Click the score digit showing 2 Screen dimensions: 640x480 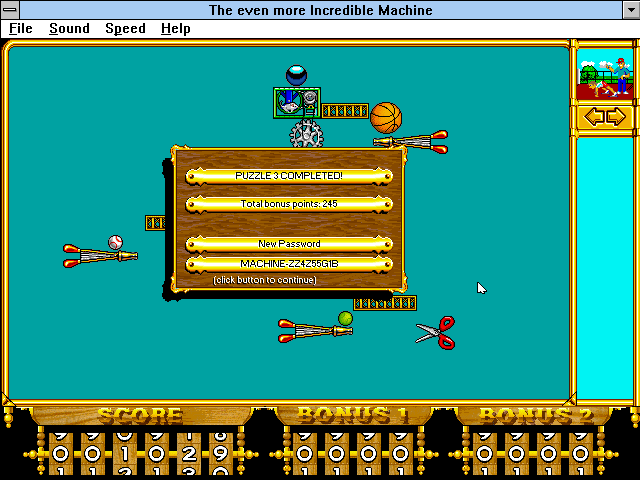point(189,453)
